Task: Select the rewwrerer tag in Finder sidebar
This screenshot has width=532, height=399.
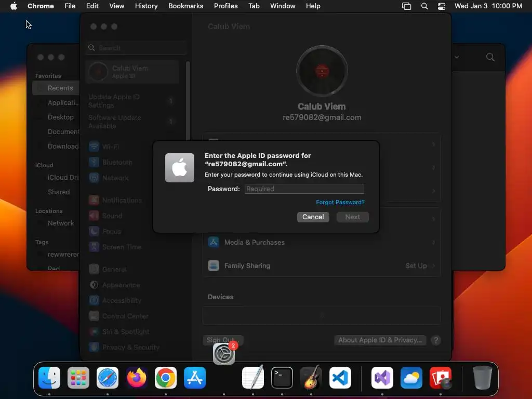Action: pos(56,255)
